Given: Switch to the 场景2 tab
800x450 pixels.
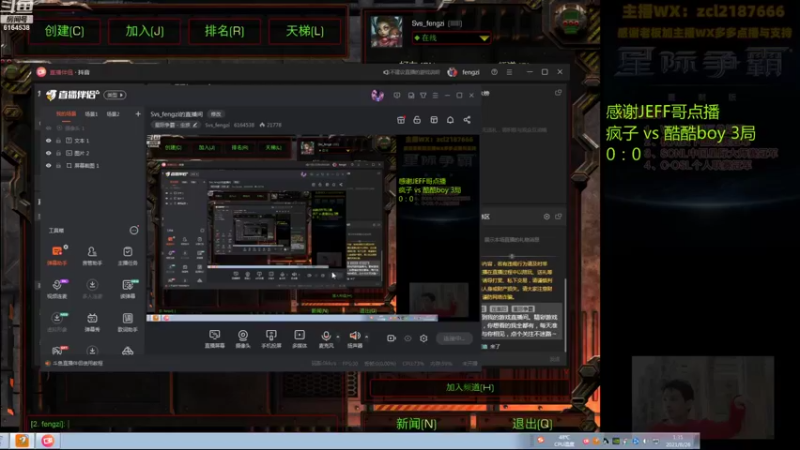Looking at the screenshot, I should 113,114.
